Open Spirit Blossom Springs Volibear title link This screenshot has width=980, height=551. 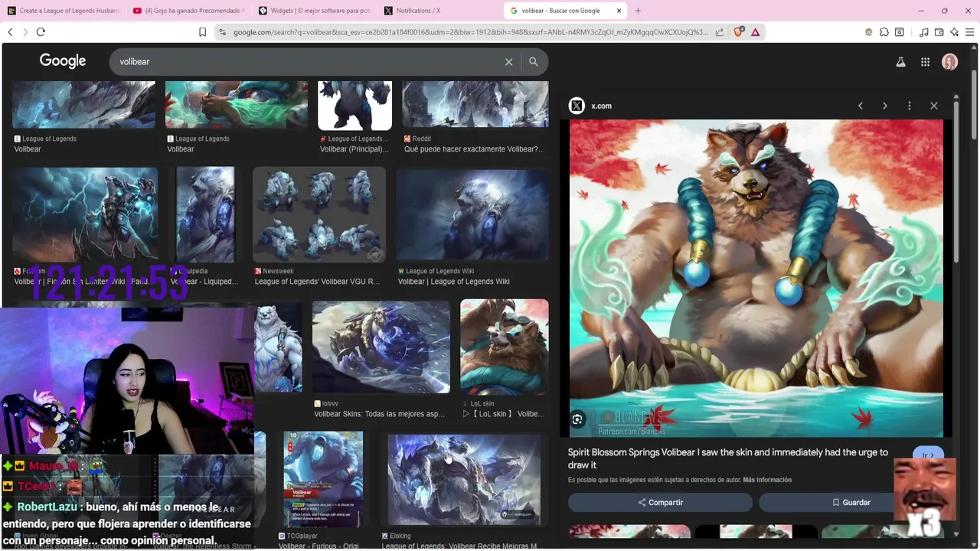728,458
